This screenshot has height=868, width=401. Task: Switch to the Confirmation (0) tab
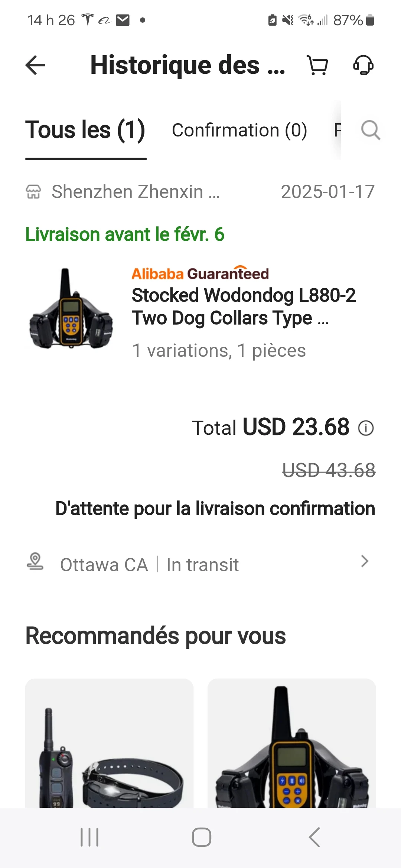click(239, 130)
